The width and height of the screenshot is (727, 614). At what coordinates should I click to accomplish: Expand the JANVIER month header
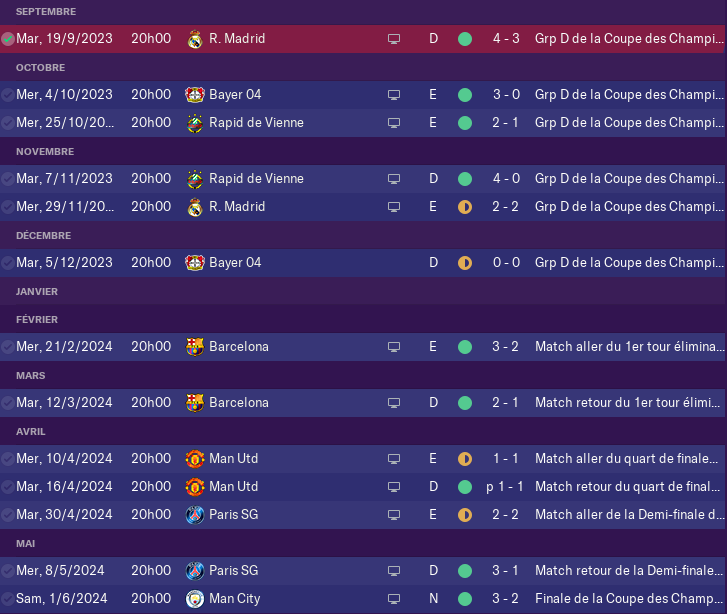tap(37, 292)
